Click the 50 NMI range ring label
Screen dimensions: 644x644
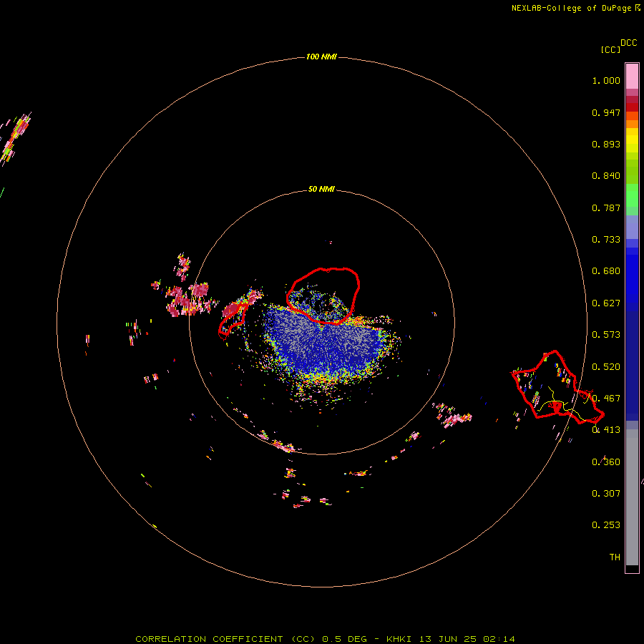321,189
